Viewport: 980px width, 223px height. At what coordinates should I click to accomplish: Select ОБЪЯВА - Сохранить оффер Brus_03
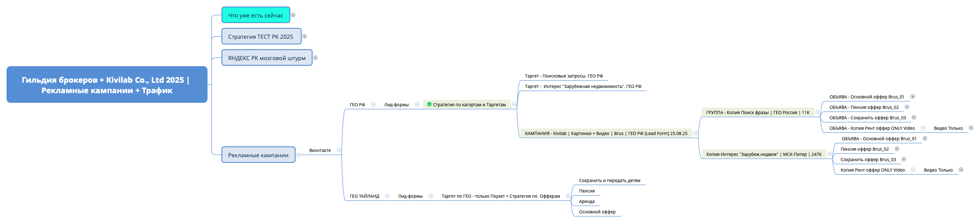(x=868, y=118)
